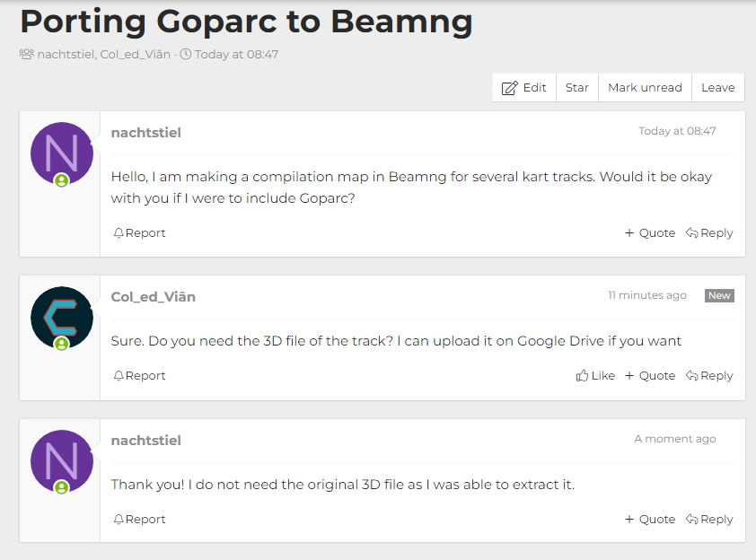Like Col_ed_Viân's reply
Viewport: 756px width, 560px height.
[x=595, y=376]
